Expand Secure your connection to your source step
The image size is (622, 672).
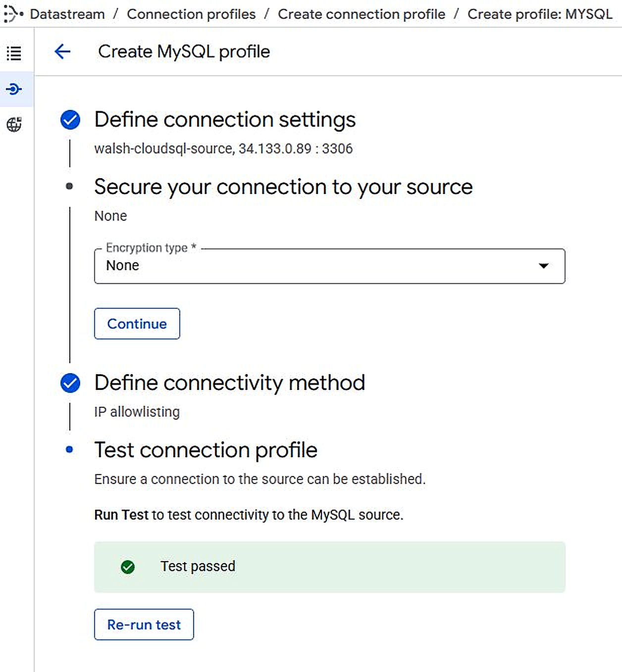pyautogui.click(x=283, y=187)
